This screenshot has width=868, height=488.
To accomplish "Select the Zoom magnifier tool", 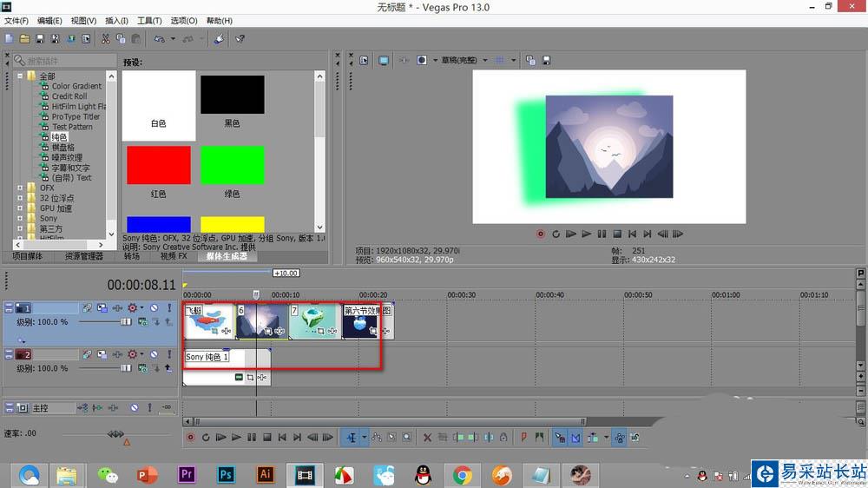I will (x=407, y=438).
